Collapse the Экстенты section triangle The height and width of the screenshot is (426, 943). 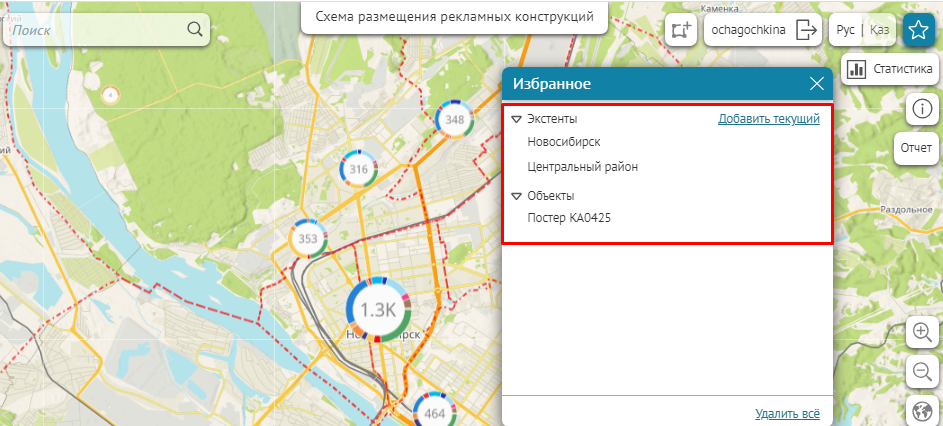[516, 119]
